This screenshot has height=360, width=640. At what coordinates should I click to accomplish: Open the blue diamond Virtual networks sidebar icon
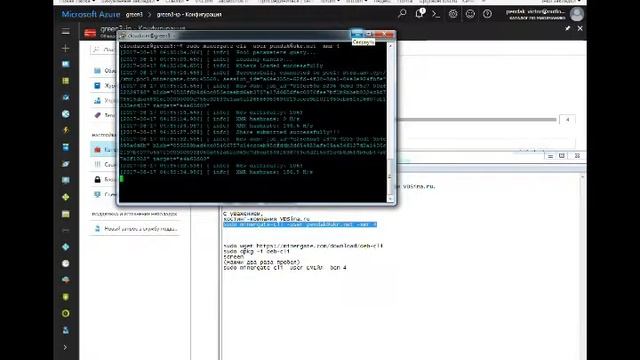tap(65, 247)
